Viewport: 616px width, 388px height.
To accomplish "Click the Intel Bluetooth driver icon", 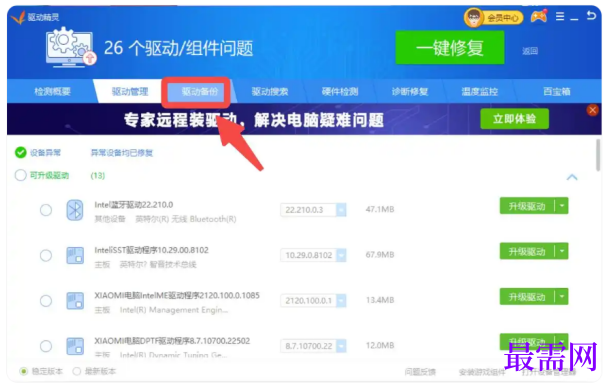I will click(x=75, y=210).
